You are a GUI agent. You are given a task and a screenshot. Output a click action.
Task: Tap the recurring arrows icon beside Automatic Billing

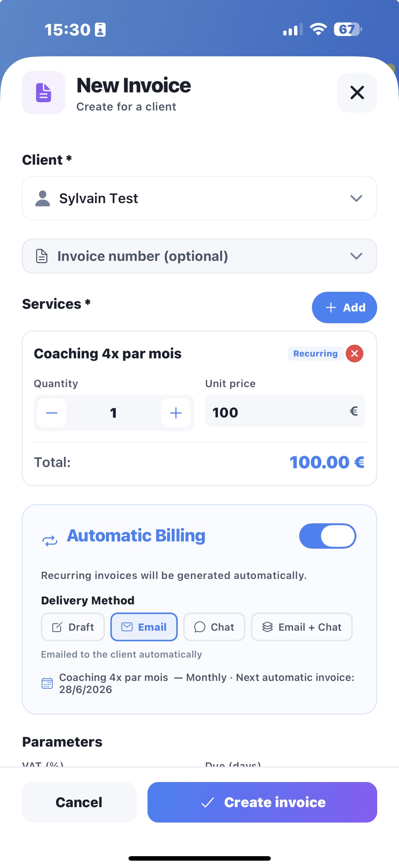50,541
